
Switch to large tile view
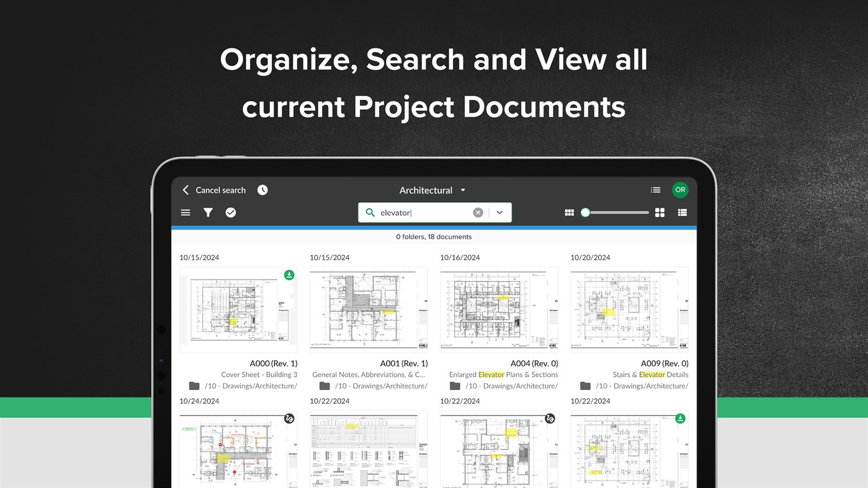pos(660,212)
